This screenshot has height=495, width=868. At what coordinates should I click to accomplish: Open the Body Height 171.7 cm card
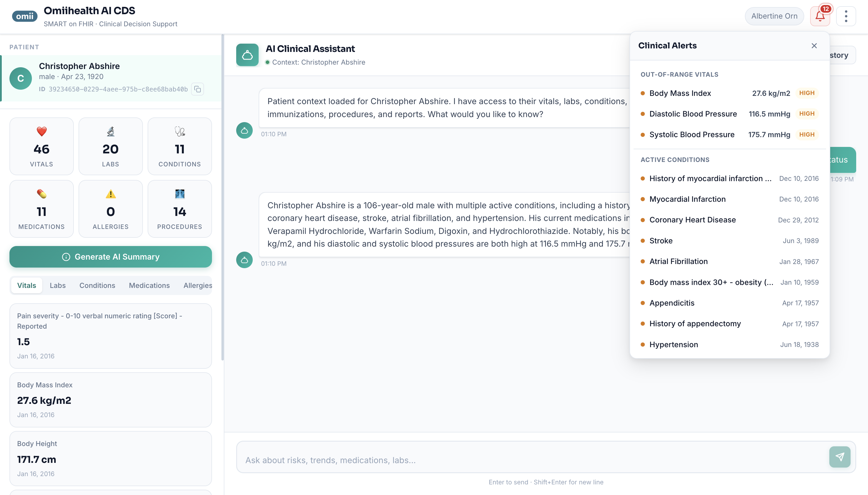[111, 459]
